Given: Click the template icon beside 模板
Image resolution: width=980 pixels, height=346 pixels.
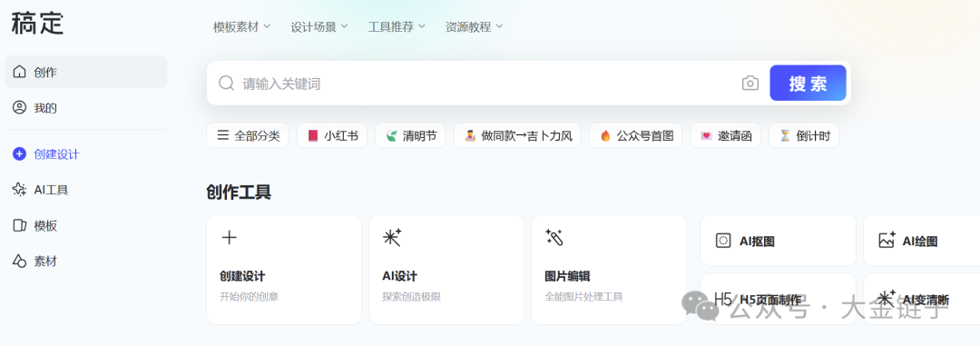Looking at the screenshot, I should click(20, 226).
